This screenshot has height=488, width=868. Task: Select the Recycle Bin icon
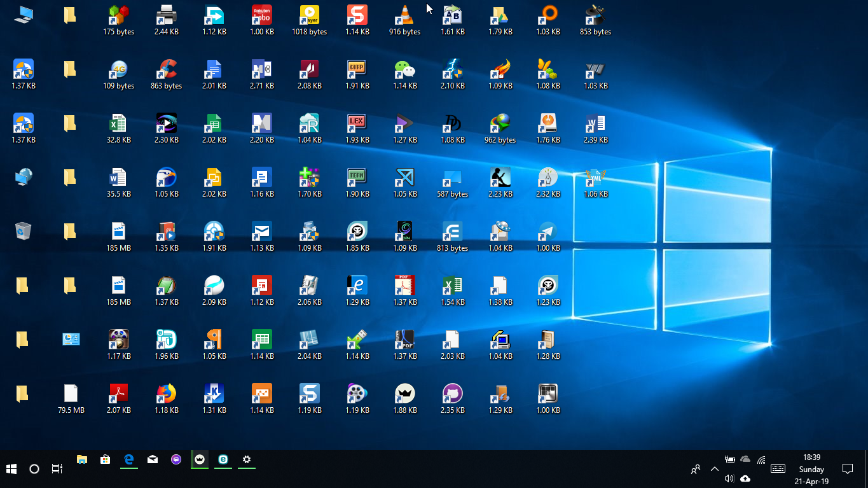pos(23,231)
